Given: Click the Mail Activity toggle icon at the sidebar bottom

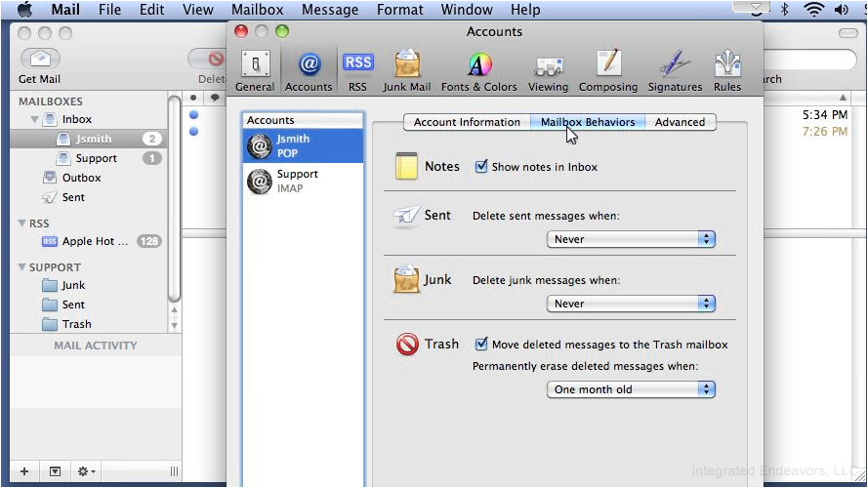Looking at the screenshot, I should [55, 471].
